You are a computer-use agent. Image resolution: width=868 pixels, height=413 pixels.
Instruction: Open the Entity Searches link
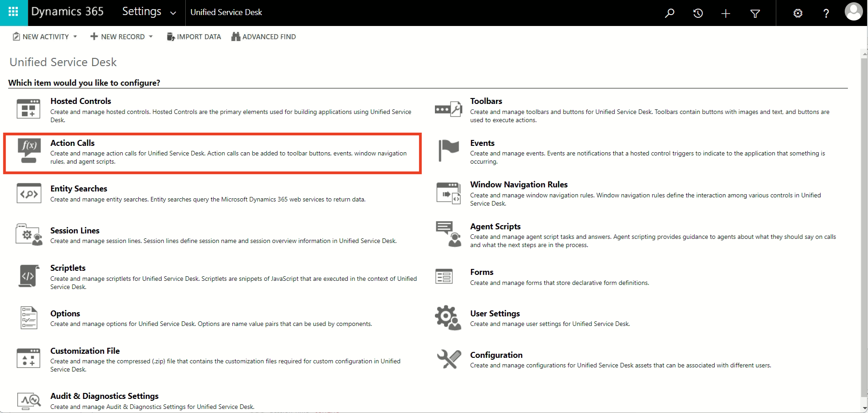pyautogui.click(x=79, y=189)
